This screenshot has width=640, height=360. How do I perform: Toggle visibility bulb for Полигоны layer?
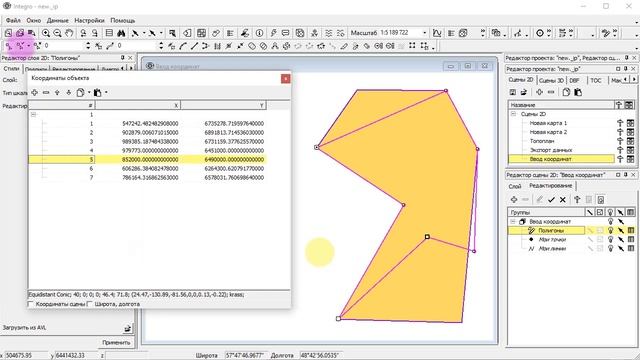(x=611, y=231)
